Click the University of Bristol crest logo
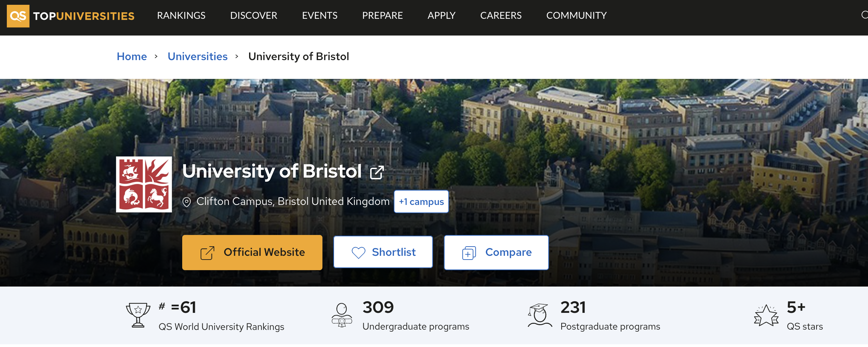Image resolution: width=868 pixels, height=347 pixels. [144, 184]
